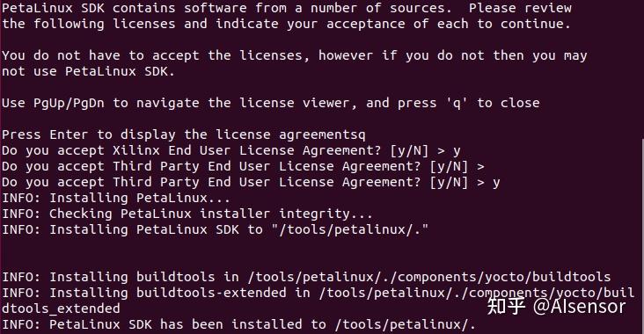
Task: Click the unanswered Third Party License Agreement prompt line
Action: (243, 166)
